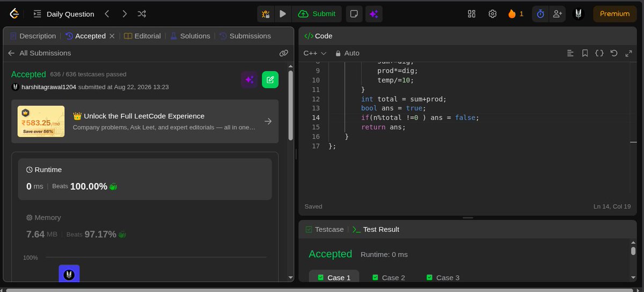
Task: Open Unlock the Full LeetCode Experience banner
Action: pos(145,121)
